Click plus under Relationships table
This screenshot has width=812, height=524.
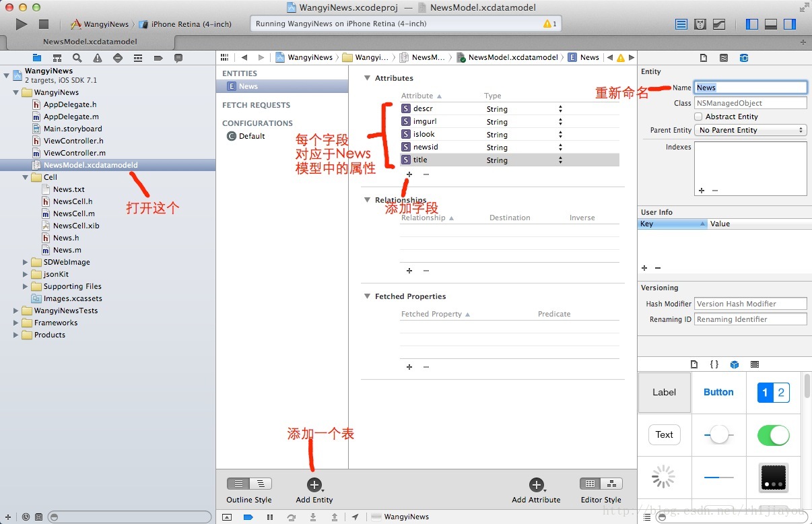tap(409, 271)
